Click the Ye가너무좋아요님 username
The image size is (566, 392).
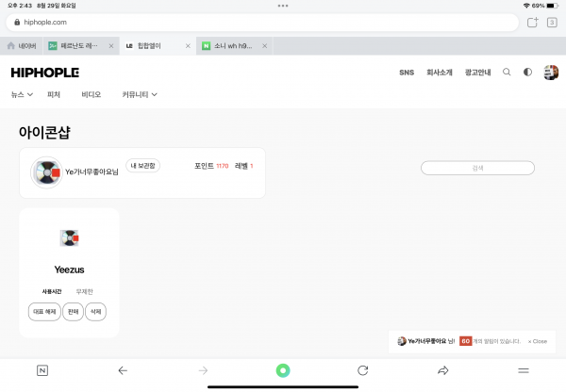click(x=92, y=172)
